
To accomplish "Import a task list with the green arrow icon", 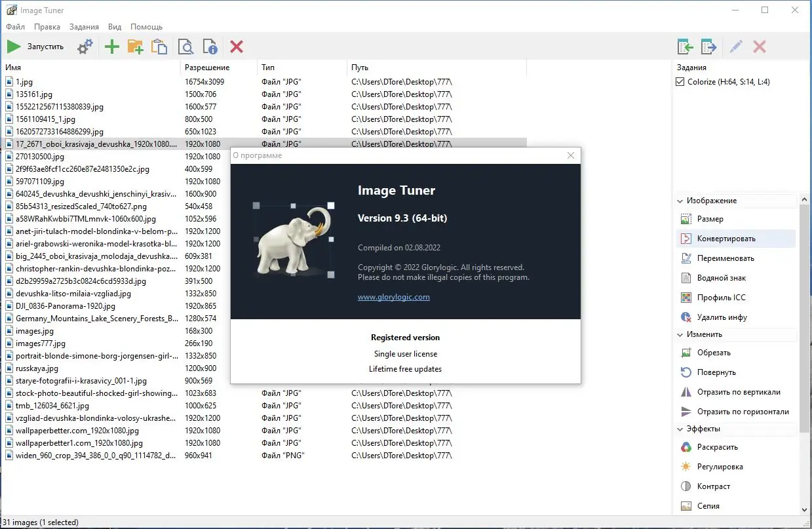I will tap(685, 47).
